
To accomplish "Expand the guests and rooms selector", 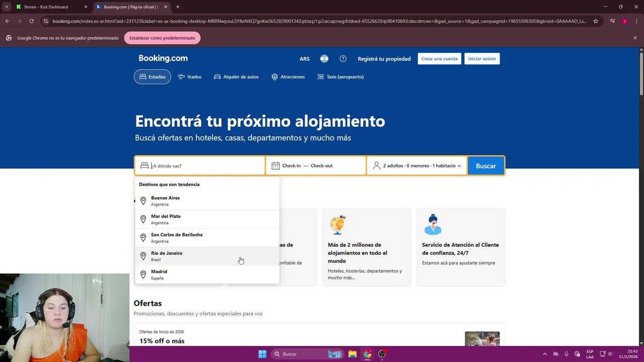I will [417, 166].
